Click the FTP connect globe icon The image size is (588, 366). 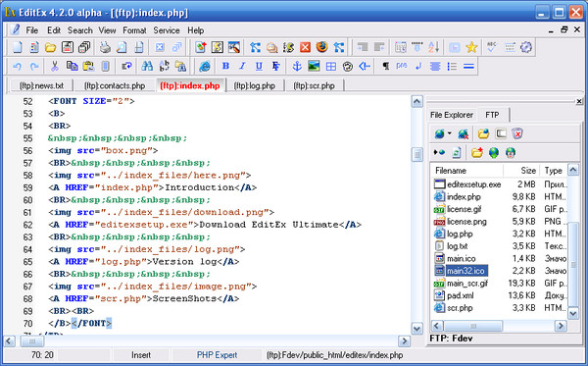[x=439, y=133]
